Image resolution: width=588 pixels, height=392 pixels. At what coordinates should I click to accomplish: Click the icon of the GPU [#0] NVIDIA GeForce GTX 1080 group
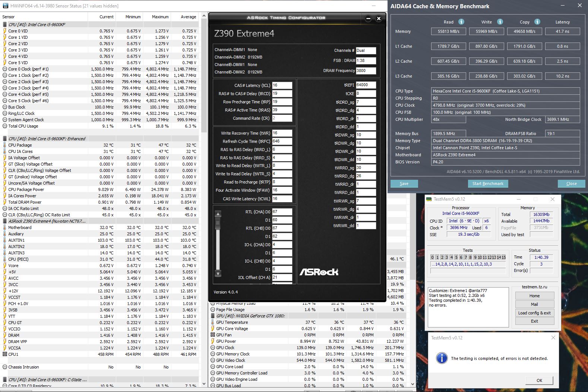coord(213,316)
